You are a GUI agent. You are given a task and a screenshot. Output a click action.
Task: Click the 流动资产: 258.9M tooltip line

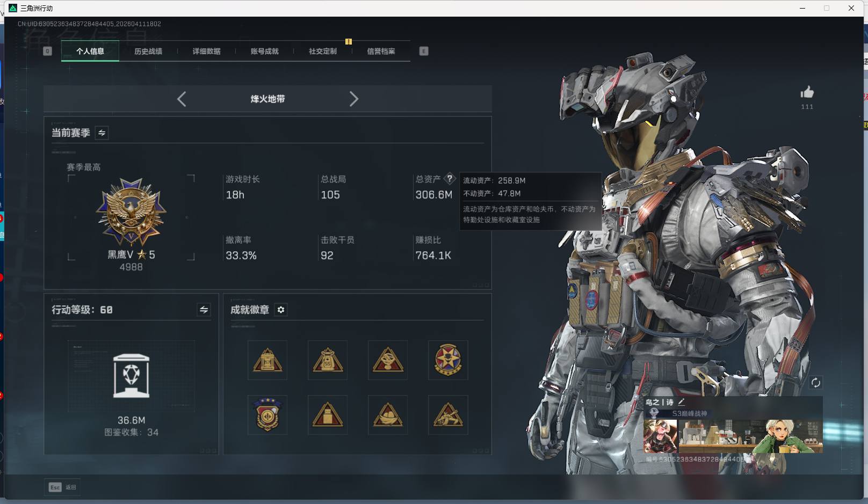(495, 181)
